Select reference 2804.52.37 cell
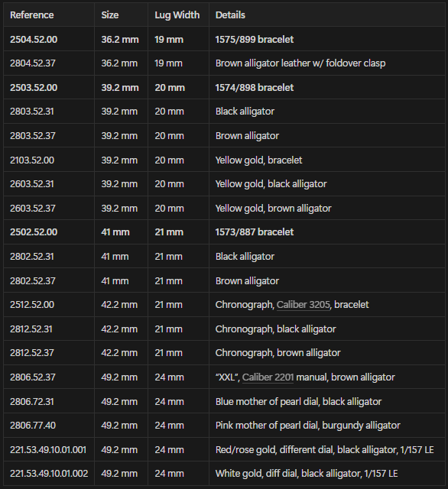This screenshot has width=448, height=489. coord(49,63)
